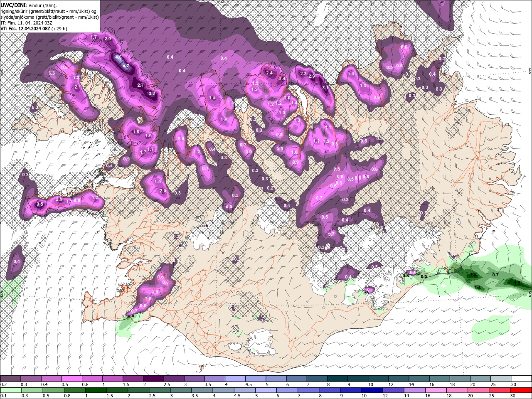
Task: Click the 15W longitude label
Action: [441, 2]
